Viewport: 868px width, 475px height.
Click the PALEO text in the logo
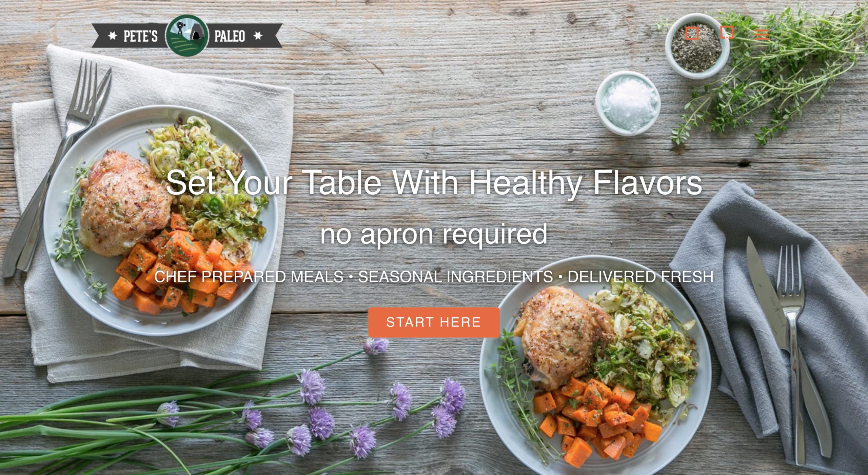pos(230,36)
